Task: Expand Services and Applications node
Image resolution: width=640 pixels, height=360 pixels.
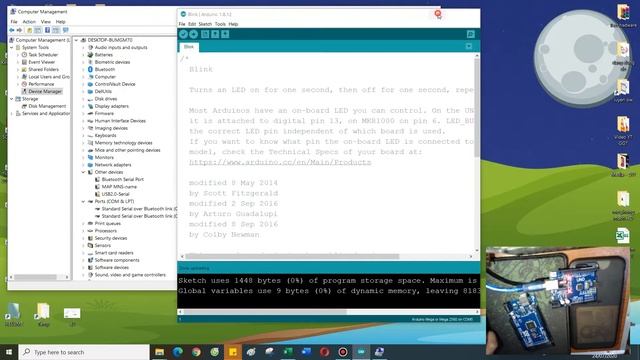Action: [12, 113]
